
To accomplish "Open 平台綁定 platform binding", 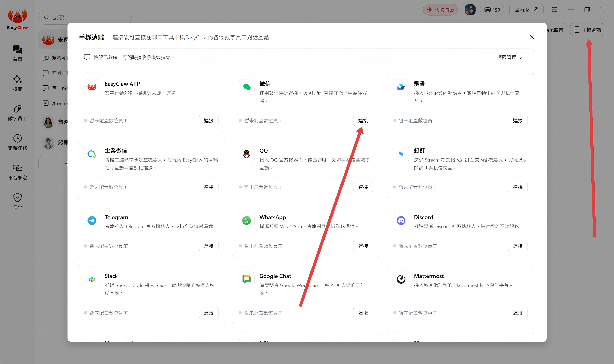I will 17,172.
